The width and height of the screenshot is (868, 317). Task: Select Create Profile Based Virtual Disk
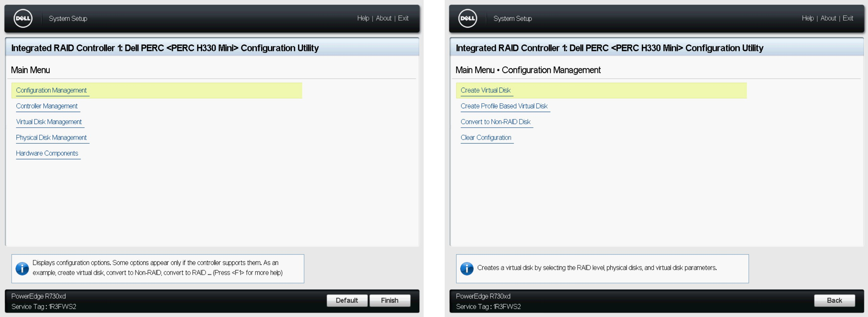tap(504, 106)
